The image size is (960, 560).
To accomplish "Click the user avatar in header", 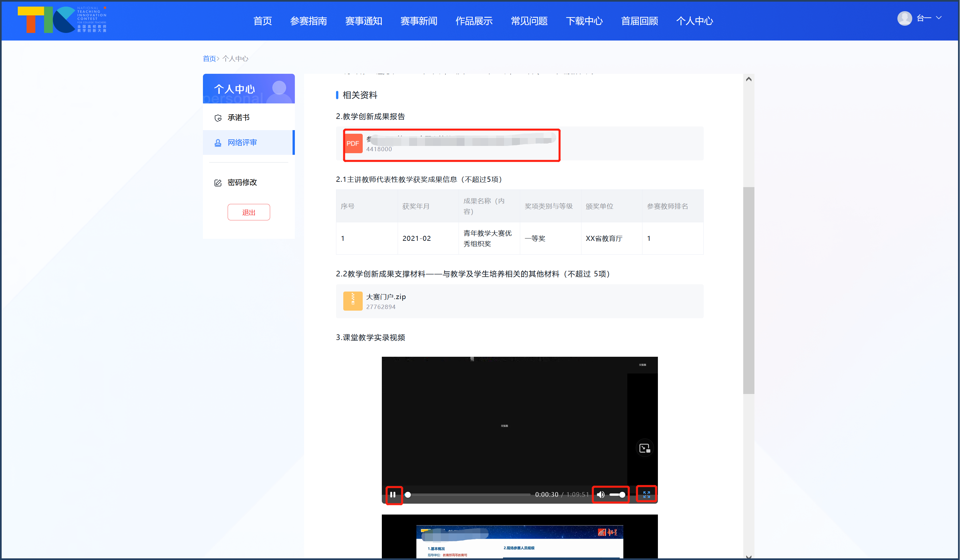I will point(904,18).
